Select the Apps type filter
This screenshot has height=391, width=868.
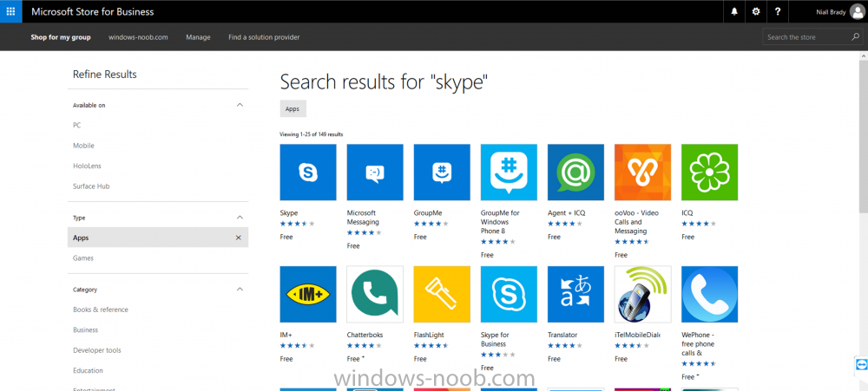click(158, 238)
